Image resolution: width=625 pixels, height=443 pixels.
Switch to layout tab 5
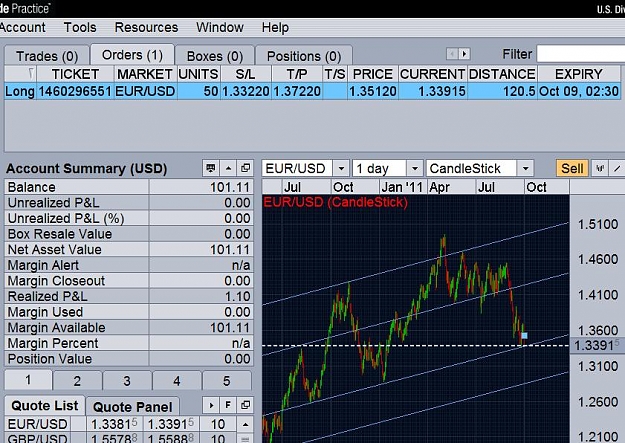pos(226,381)
